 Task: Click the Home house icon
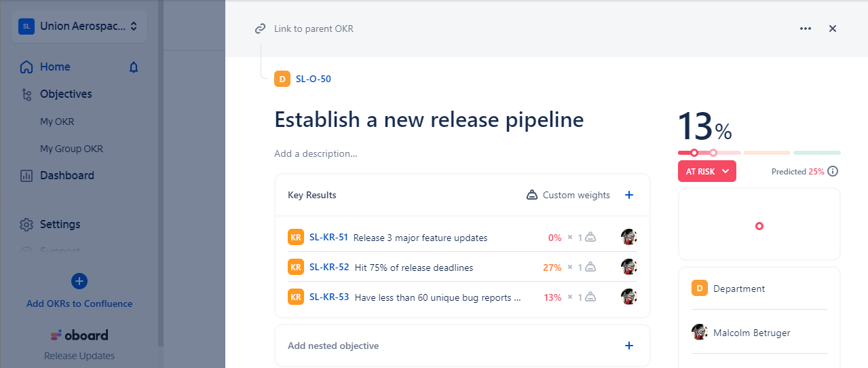26,67
